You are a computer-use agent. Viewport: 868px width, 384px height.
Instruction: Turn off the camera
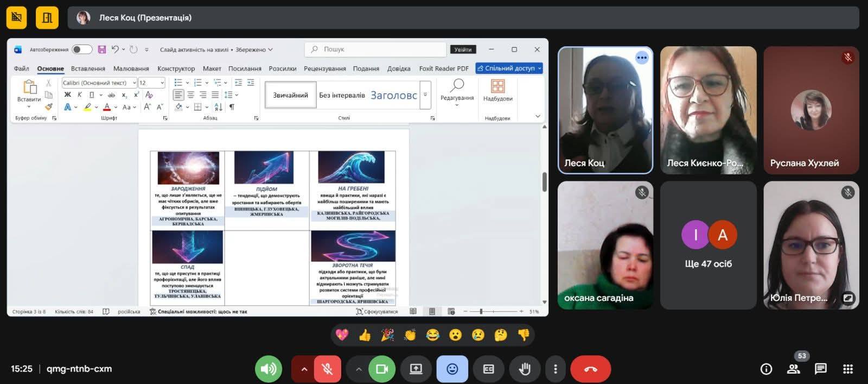[382, 369]
